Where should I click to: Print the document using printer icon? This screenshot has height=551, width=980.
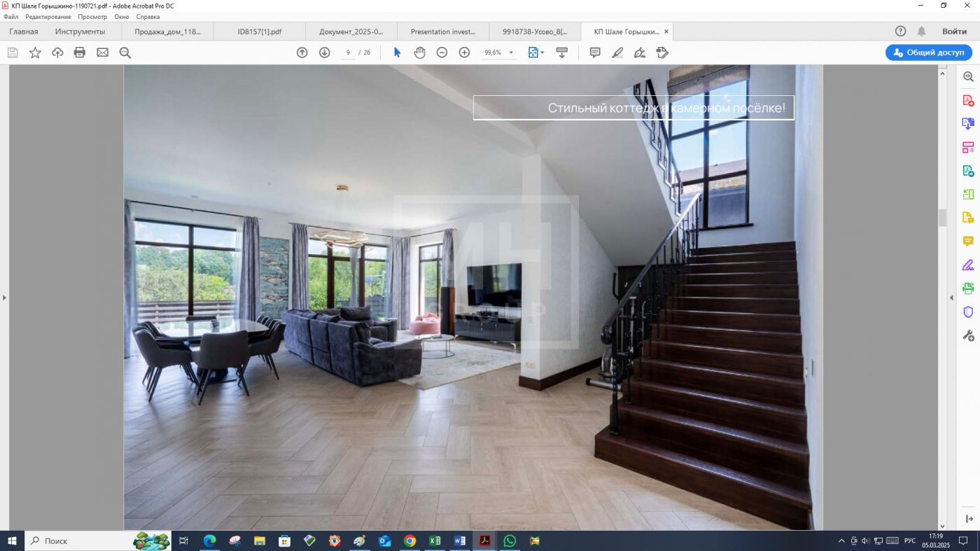click(x=80, y=53)
